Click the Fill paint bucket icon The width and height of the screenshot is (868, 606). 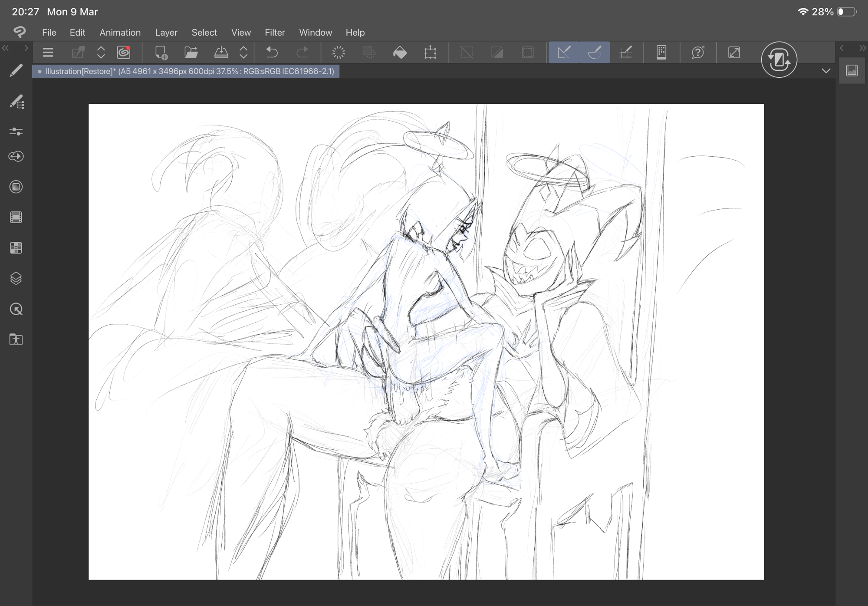pyautogui.click(x=400, y=53)
